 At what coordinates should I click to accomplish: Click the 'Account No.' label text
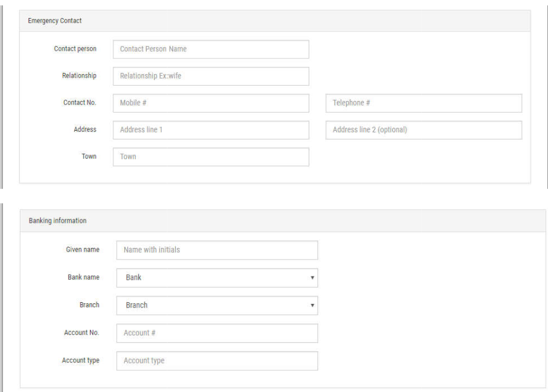(82, 333)
